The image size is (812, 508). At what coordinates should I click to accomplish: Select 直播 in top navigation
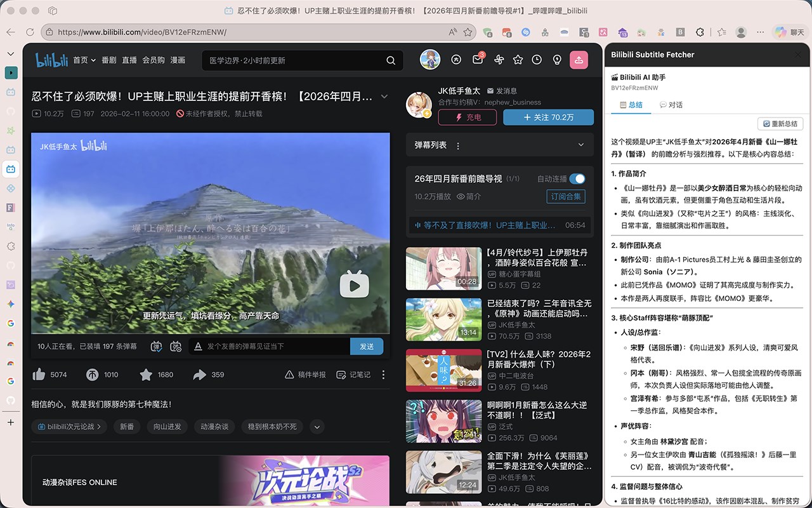pos(129,60)
